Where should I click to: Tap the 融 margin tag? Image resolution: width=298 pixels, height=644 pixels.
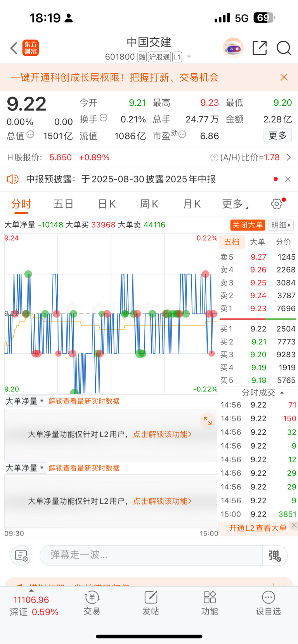(142, 57)
